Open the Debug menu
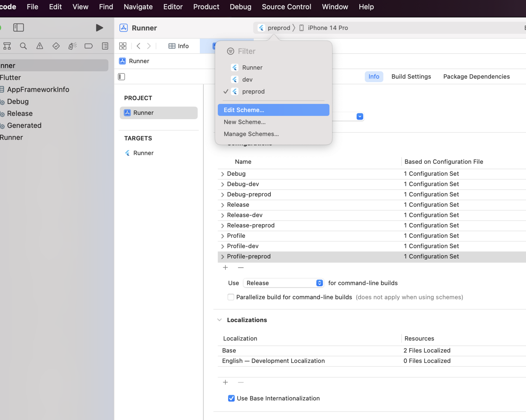 click(x=240, y=7)
